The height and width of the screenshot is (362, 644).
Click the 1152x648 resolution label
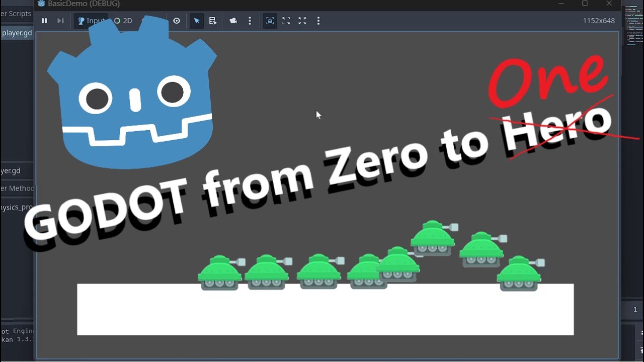click(599, 21)
